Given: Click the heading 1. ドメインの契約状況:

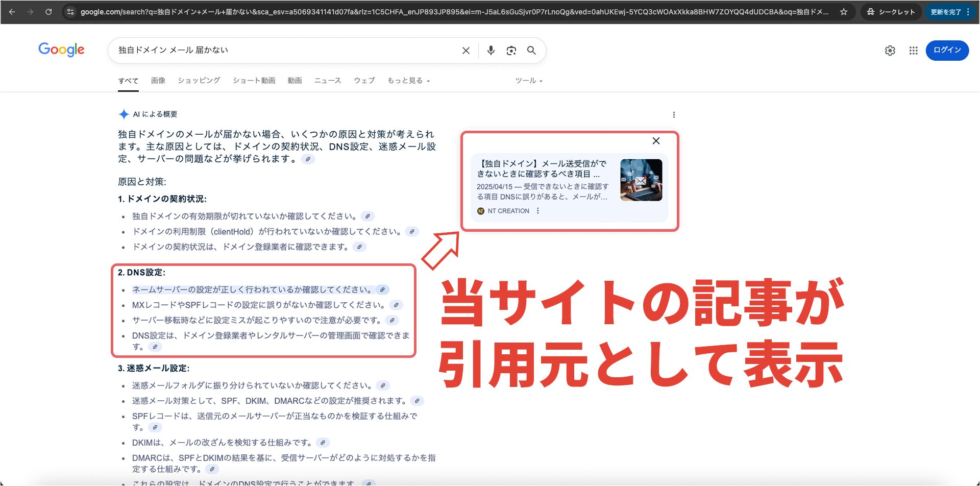Looking at the screenshot, I should pos(162,199).
